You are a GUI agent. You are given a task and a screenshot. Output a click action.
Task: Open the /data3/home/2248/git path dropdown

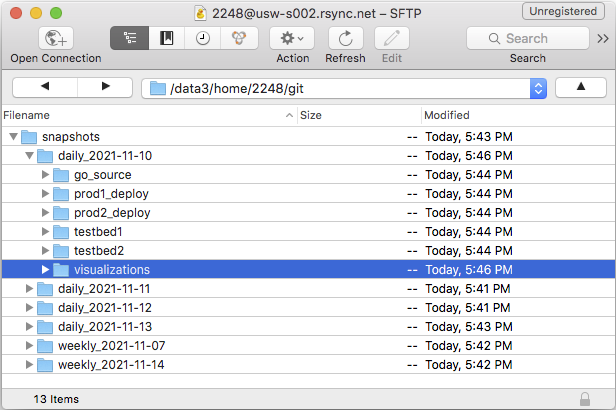point(538,89)
